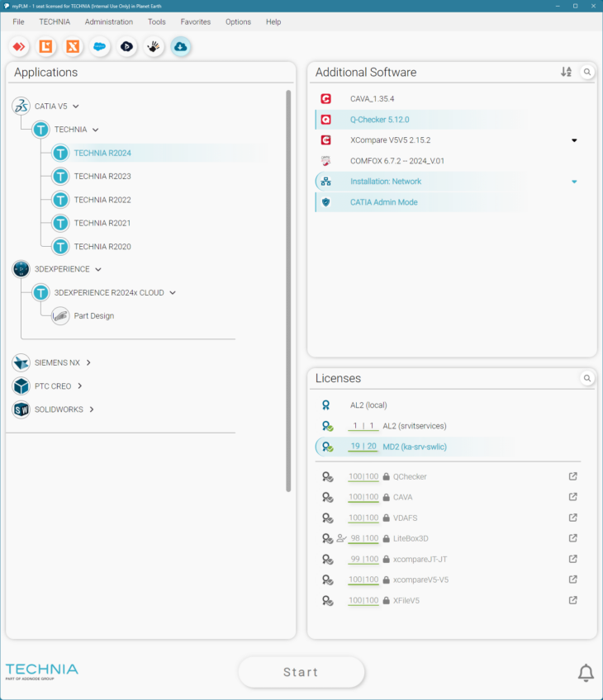Click the CATIA V5 3DS icon
The width and height of the screenshot is (603, 700).
[21, 106]
